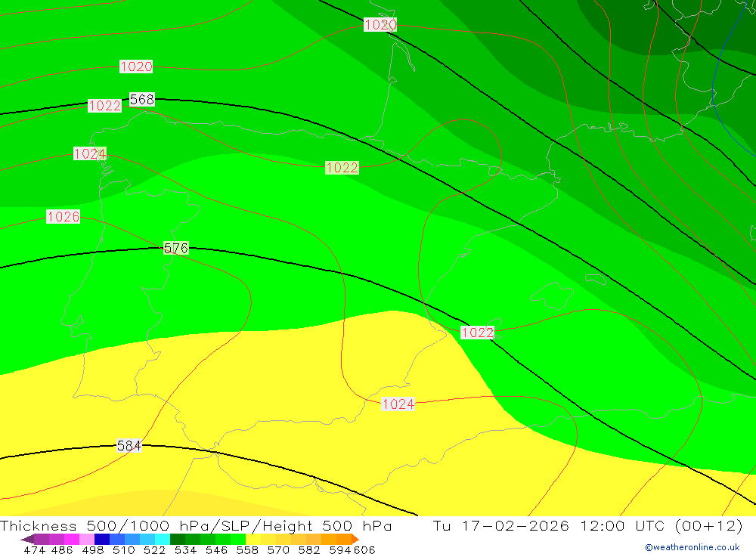Click the 510 legend value
Screen dimensions: 756x554
pyautogui.click(x=123, y=549)
